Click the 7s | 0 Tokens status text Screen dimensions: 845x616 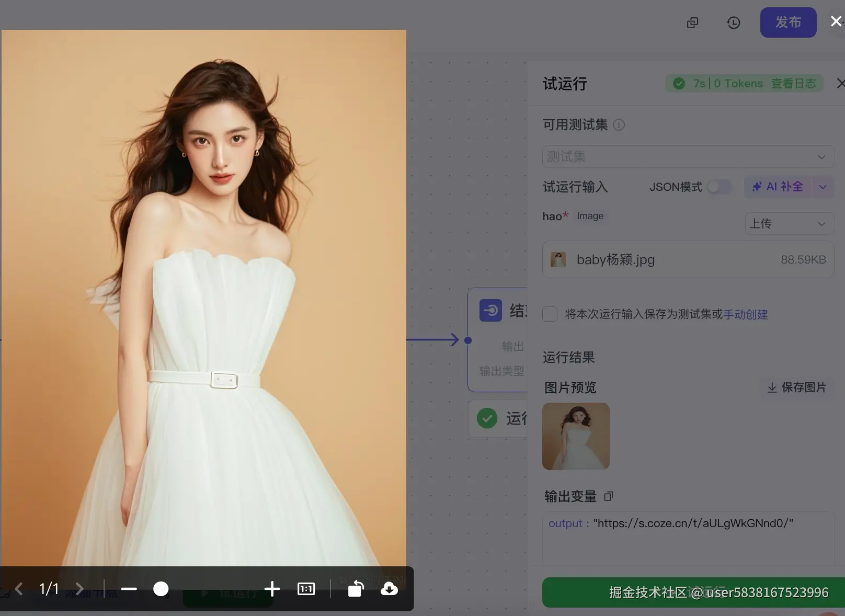[x=728, y=84]
